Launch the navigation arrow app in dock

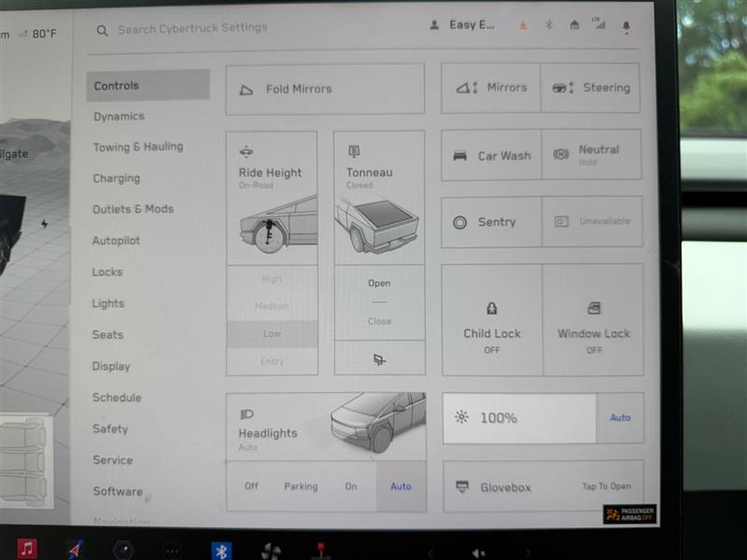(x=76, y=550)
